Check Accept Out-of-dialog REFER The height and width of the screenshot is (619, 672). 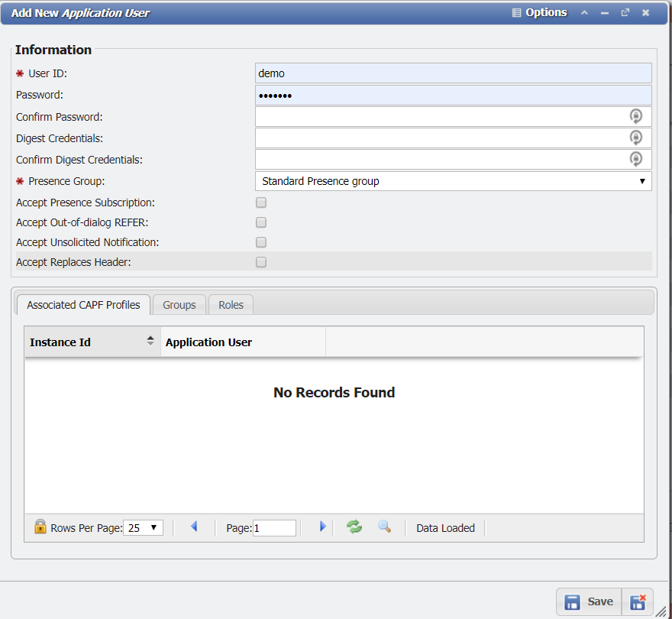click(x=260, y=222)
